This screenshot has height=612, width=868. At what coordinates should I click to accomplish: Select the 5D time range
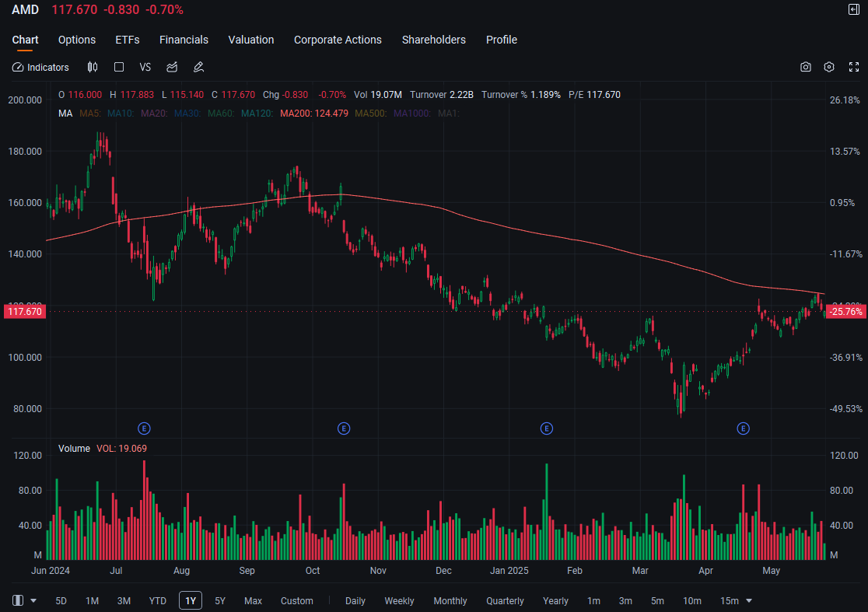point(61,600)
